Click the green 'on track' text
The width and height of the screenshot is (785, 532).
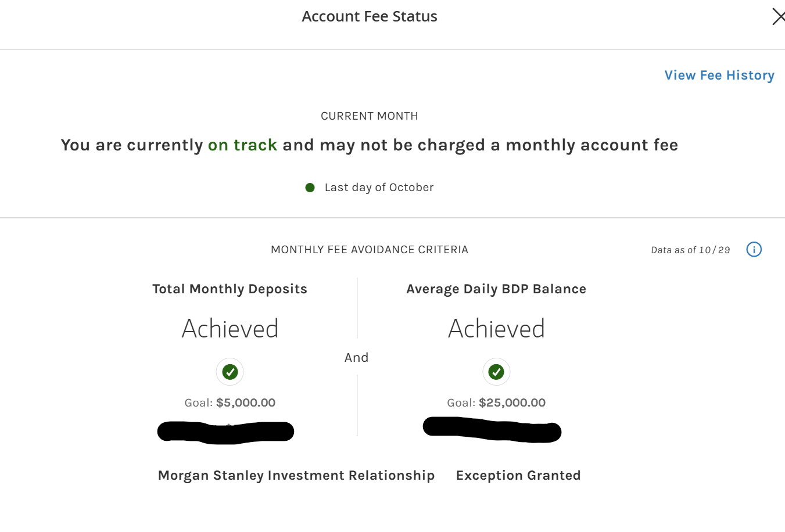[x=242, y=145]
